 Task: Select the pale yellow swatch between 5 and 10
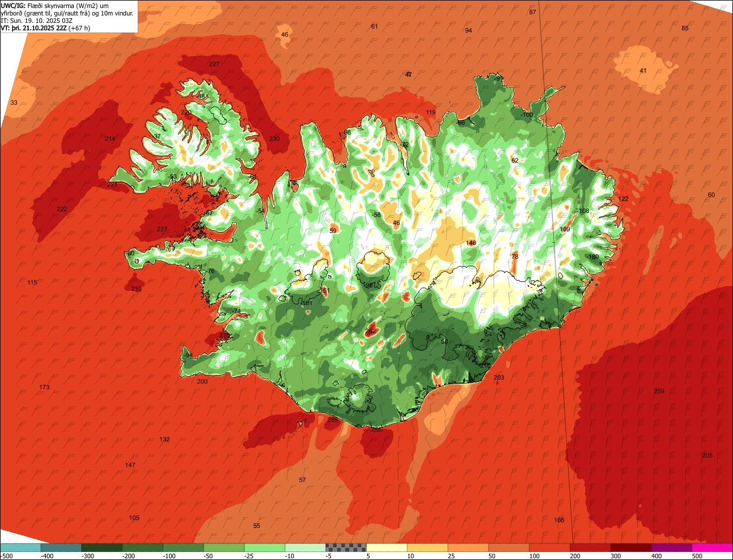[x=387, y=547]
